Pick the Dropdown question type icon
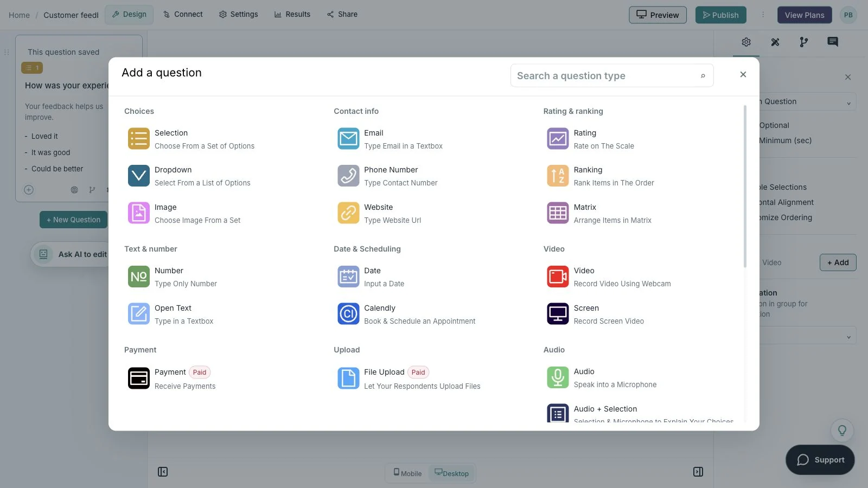 139,176
